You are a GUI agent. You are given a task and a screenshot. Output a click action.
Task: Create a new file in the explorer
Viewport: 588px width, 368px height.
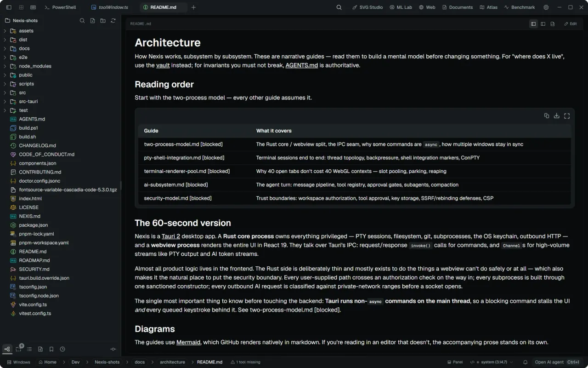pos(92,21)
